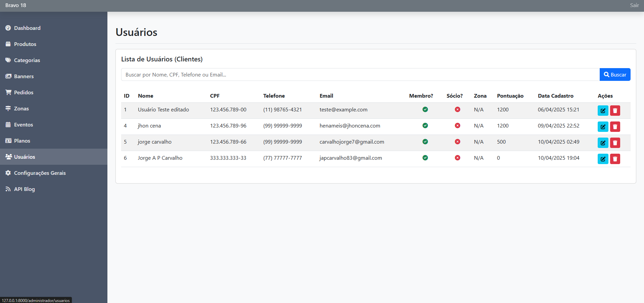Image resolution: width=644 pixels, height=303 pixels.
Task: Open the Dashboard menu item
Action: click(x=54, y=28)
